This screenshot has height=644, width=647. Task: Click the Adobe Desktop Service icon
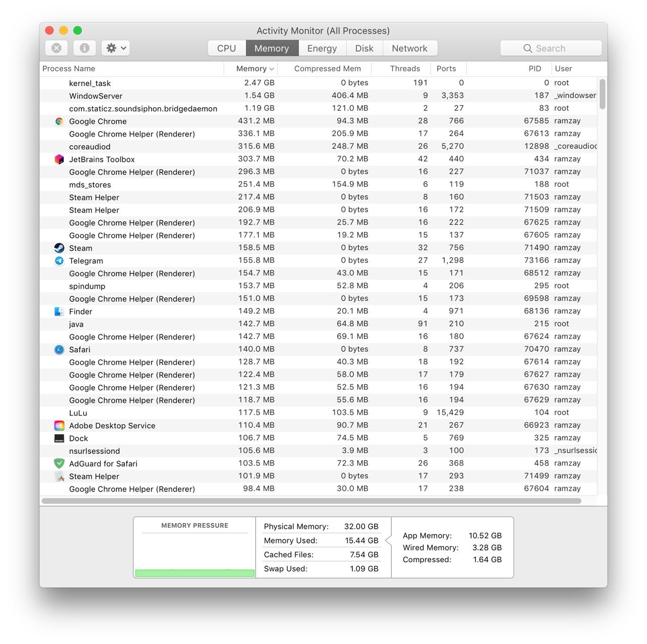coord(59,426)
